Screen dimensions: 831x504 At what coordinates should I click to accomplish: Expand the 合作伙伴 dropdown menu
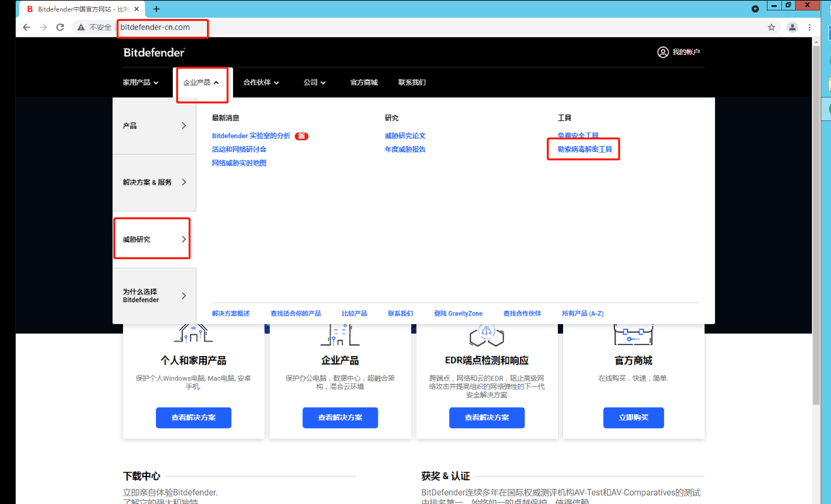click(x=261, y=82)
